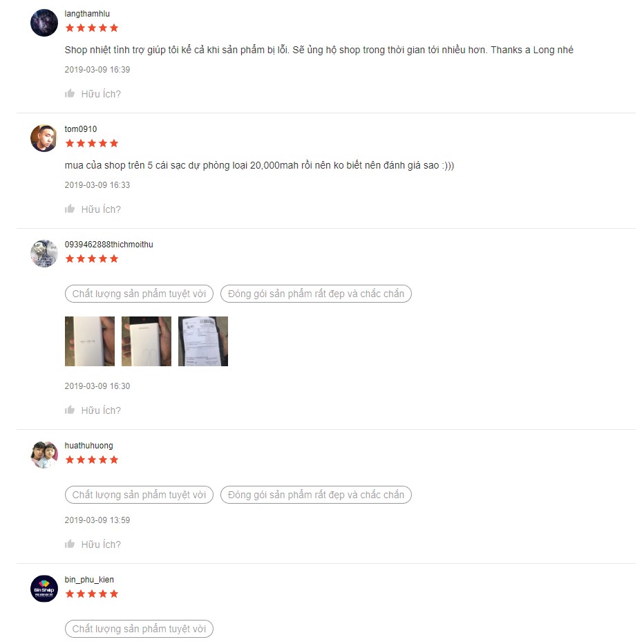Screen dimensions: 644x644
Task: Click username langthamhlu
Action: click(x=87, y=14)
